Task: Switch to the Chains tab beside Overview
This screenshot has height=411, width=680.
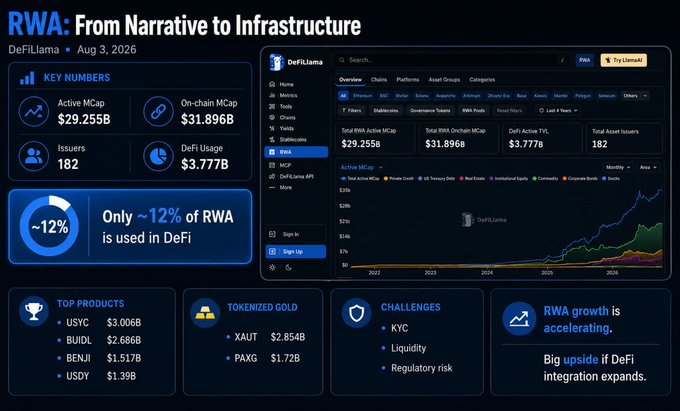Action: pyautogui.click(x=379, y=80)
